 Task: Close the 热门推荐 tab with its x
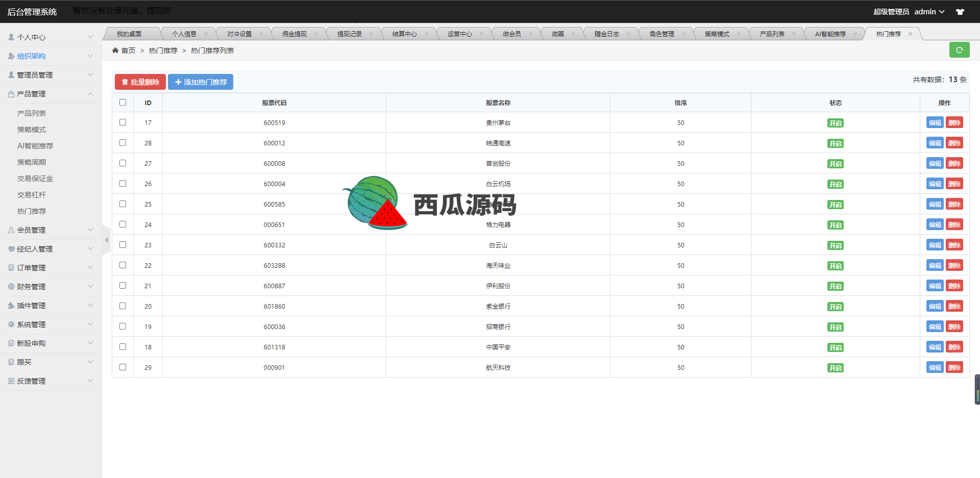coord(910,34)
